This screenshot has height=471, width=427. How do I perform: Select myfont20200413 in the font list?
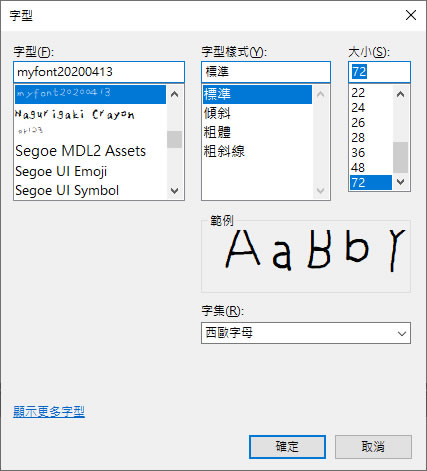(90, 94)
